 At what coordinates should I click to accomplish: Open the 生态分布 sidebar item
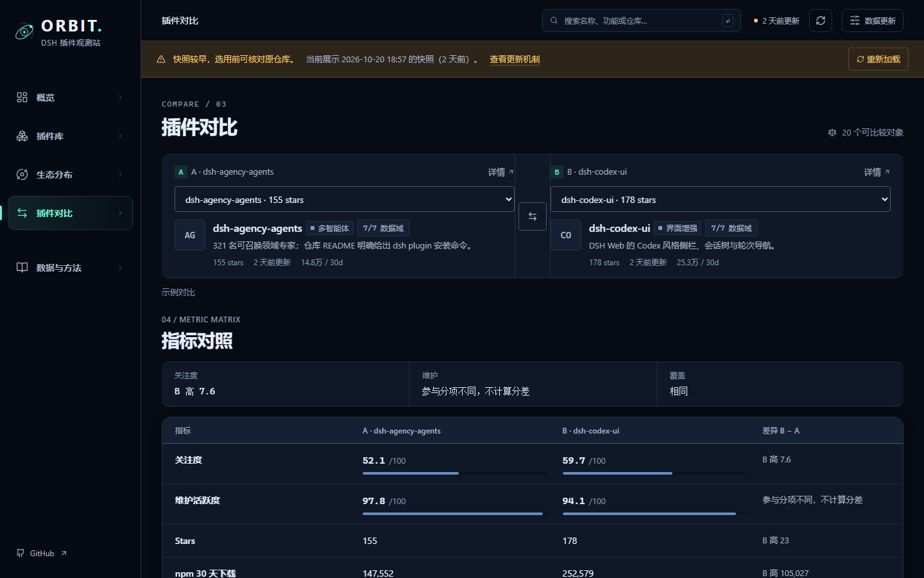(70, 174)
